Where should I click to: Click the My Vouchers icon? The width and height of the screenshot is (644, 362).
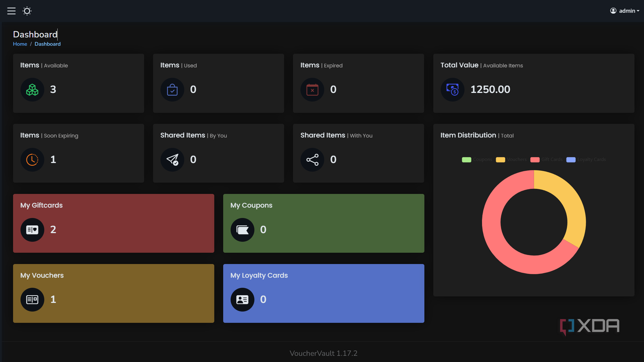pyautogui.click(x=32, y=300)
